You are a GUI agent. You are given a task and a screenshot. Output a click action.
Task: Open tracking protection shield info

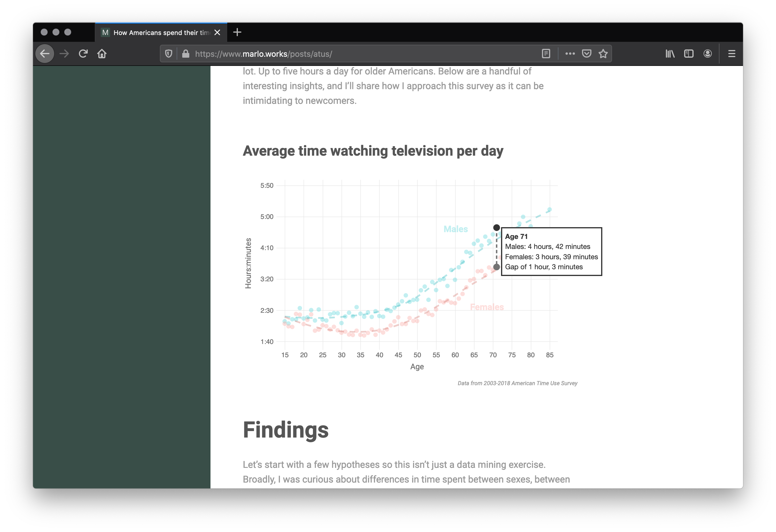169,54
